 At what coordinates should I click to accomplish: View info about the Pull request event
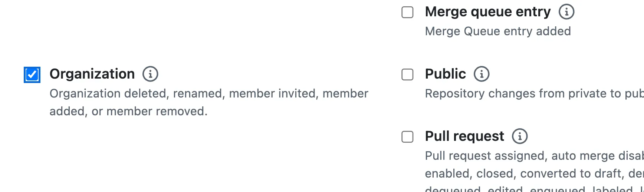coord(520,136)
